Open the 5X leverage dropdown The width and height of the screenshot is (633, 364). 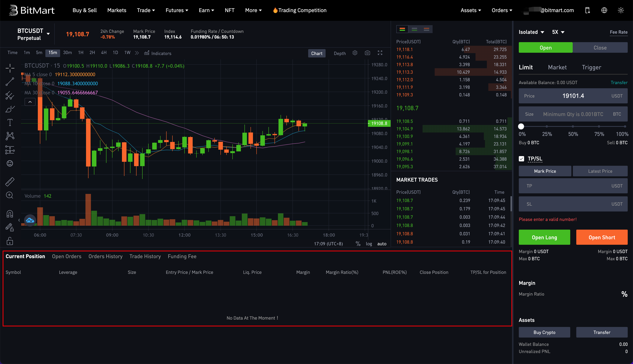click(558, 32)
